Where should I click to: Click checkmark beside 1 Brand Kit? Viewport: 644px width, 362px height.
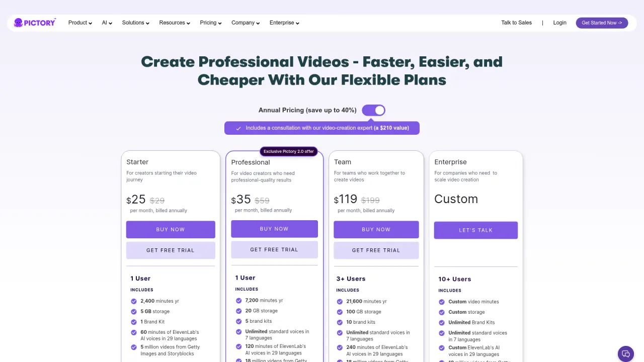click(x=134, y=322)
